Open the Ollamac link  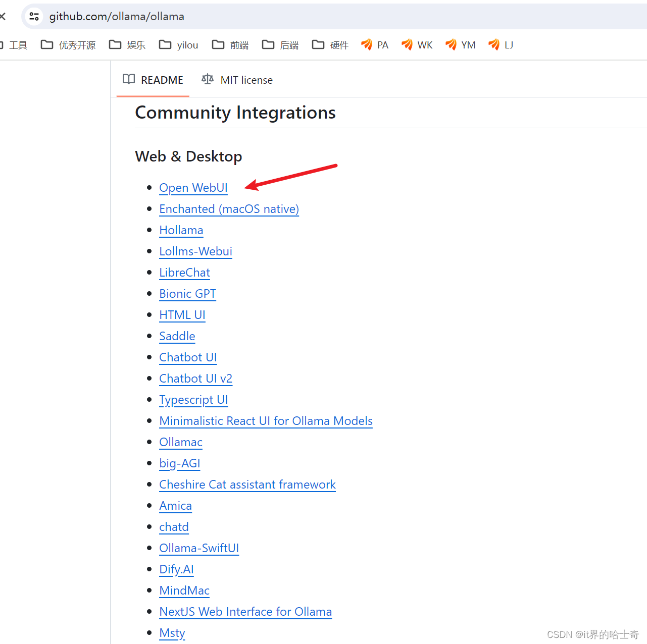(180, 442)
